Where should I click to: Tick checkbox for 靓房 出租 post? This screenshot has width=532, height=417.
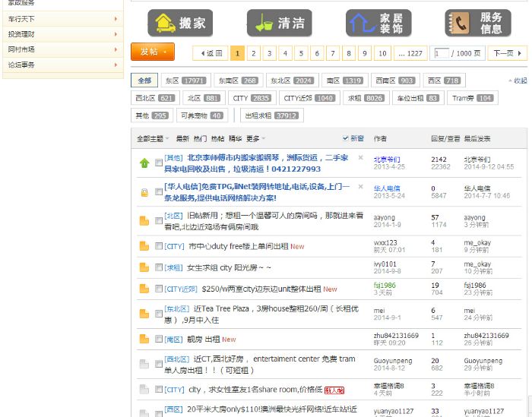coord(158,339)
